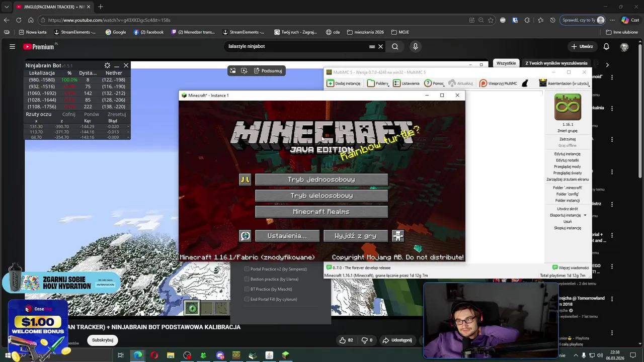Reload the browser page

(x=19, y=20)
